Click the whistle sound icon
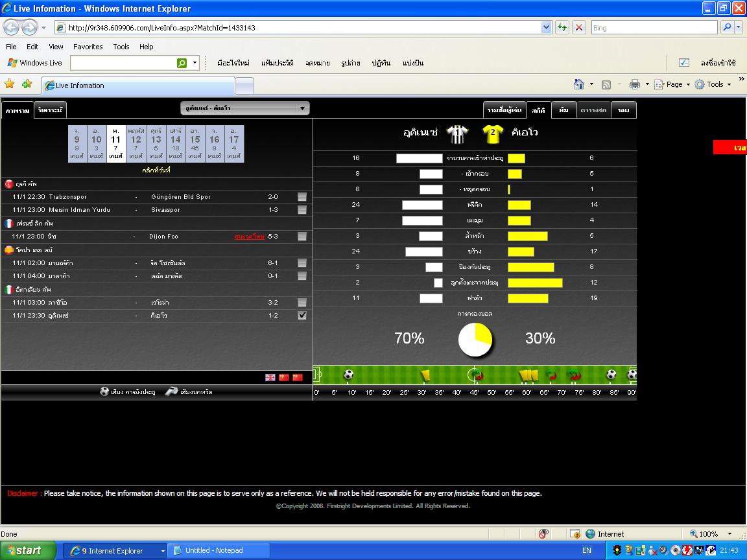 coord(171,391)
